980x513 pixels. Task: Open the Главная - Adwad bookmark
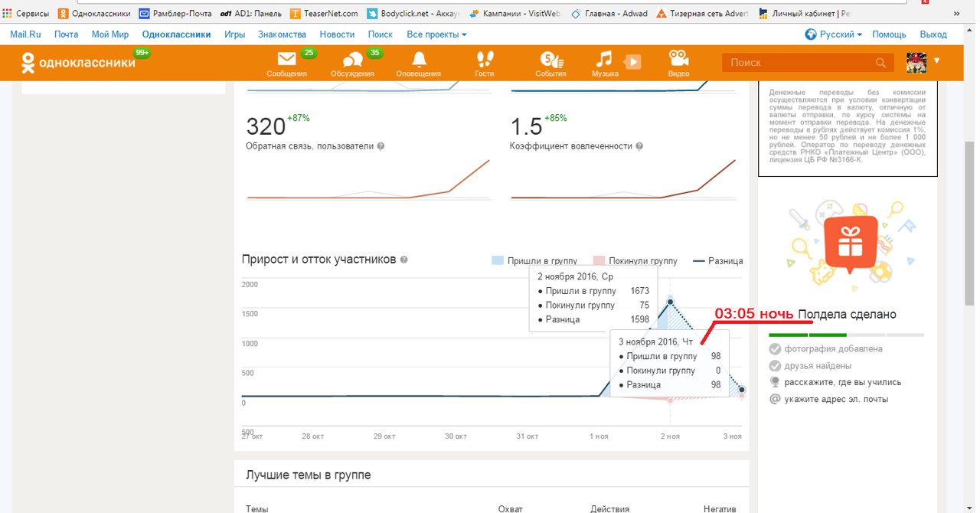[609, 13]
